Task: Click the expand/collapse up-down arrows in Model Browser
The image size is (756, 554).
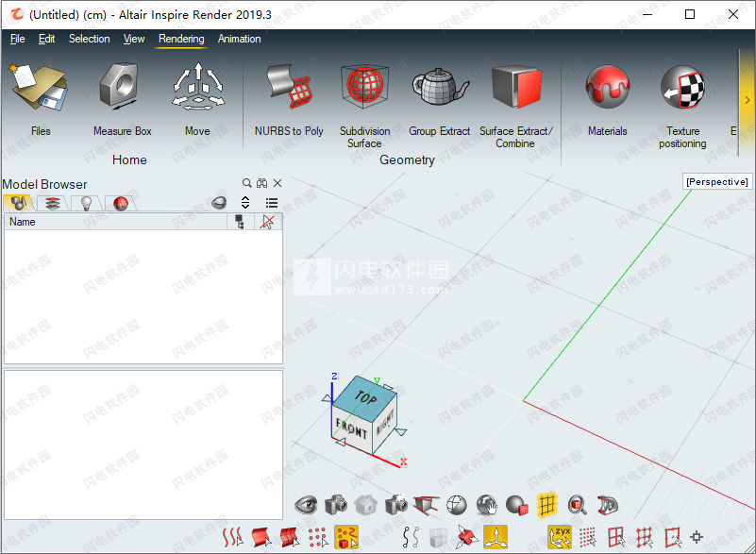Action: (245, 203)
